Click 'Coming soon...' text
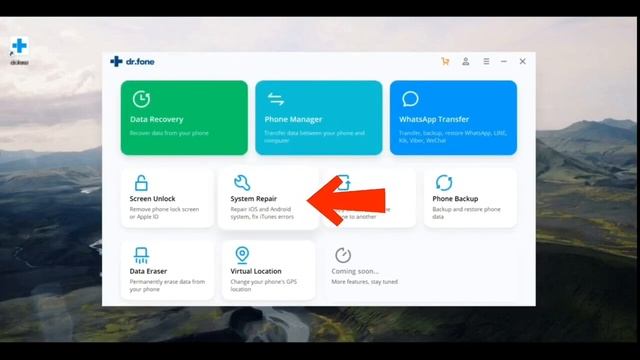 click(x=355, y=271)
